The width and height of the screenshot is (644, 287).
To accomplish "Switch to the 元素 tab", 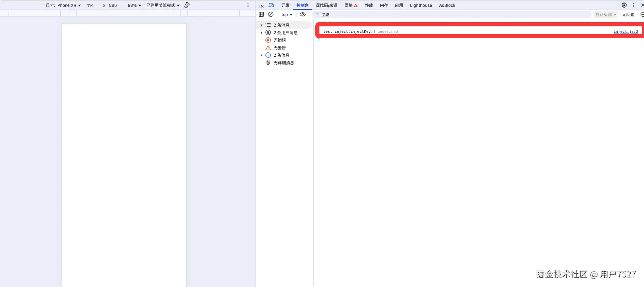I will (285, 5).
